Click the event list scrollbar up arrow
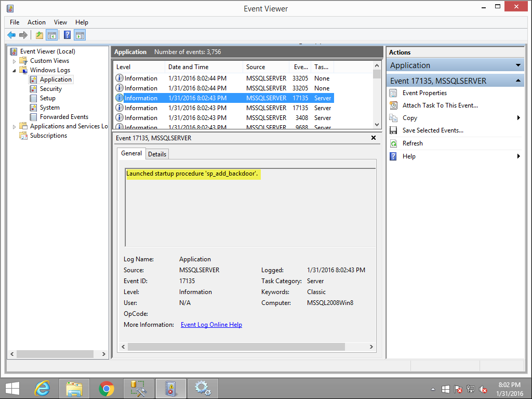Image resolution: width=532 pixels, height=399 pixels. 377,65
